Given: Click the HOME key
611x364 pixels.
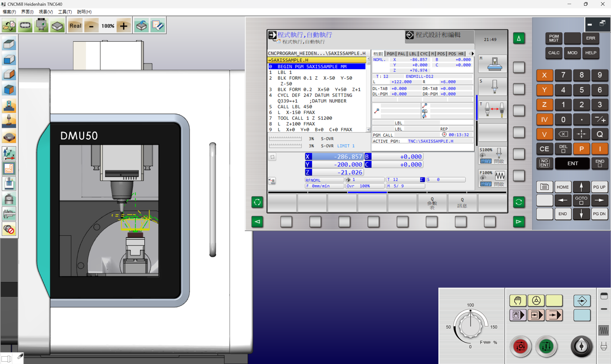Looking at the screenshot, I should [x=563, y=187].
